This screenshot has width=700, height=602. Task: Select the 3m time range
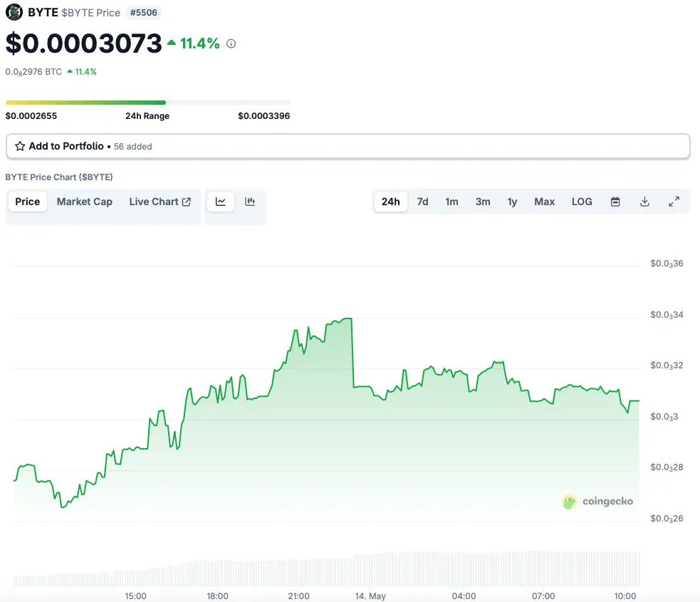coord(483,202)
